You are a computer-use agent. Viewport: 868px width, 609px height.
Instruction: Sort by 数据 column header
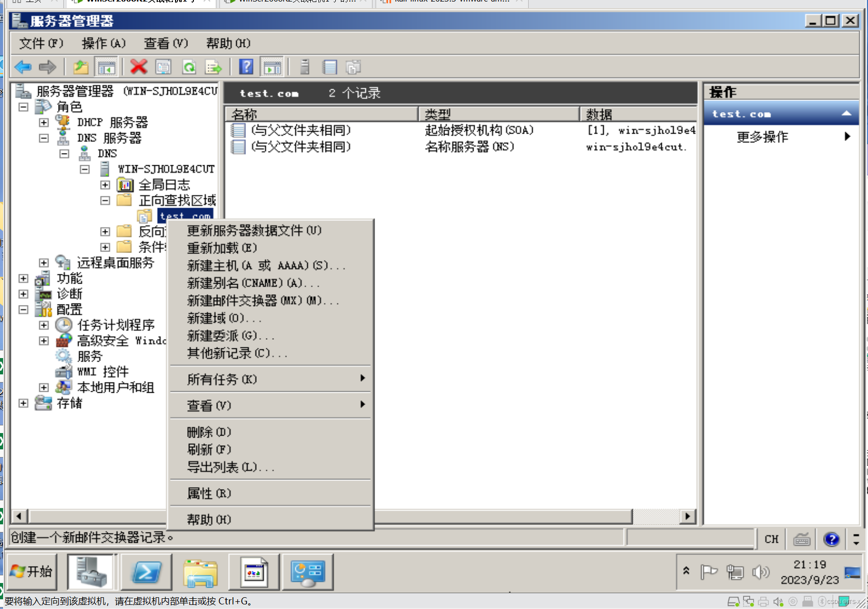638,114
